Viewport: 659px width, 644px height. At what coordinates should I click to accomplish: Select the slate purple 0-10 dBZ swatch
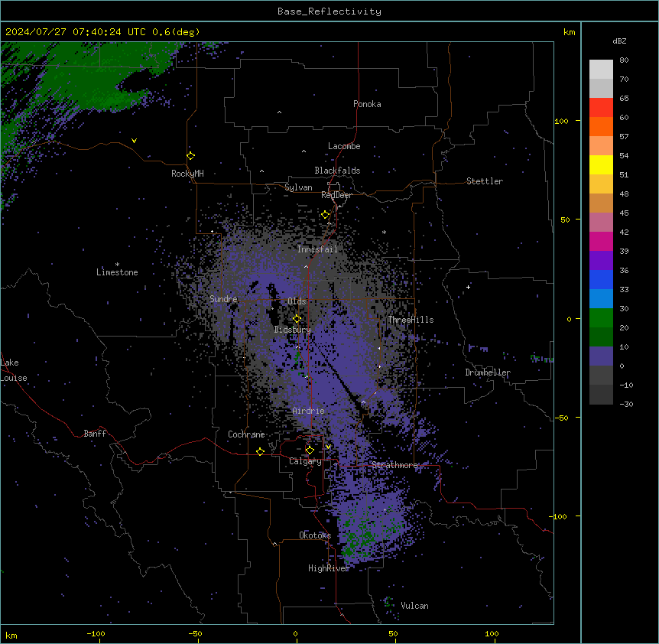coord(601,356)
